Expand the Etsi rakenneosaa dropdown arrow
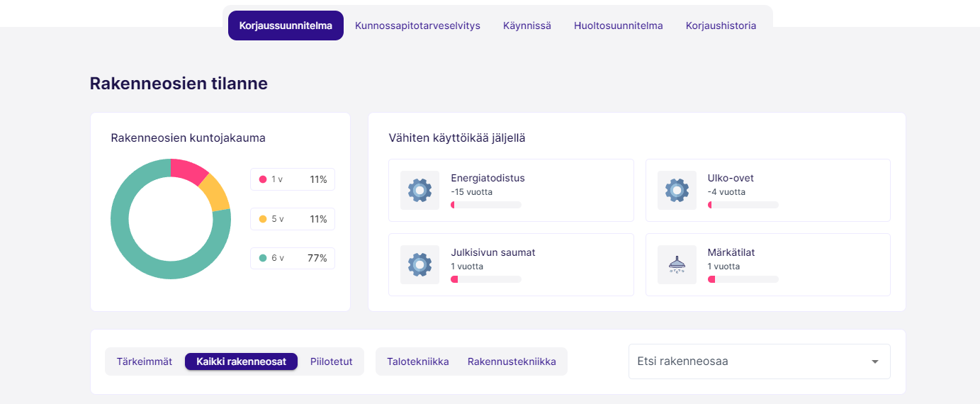This screenshot has height=404, width=980. [x=875, y=361]
